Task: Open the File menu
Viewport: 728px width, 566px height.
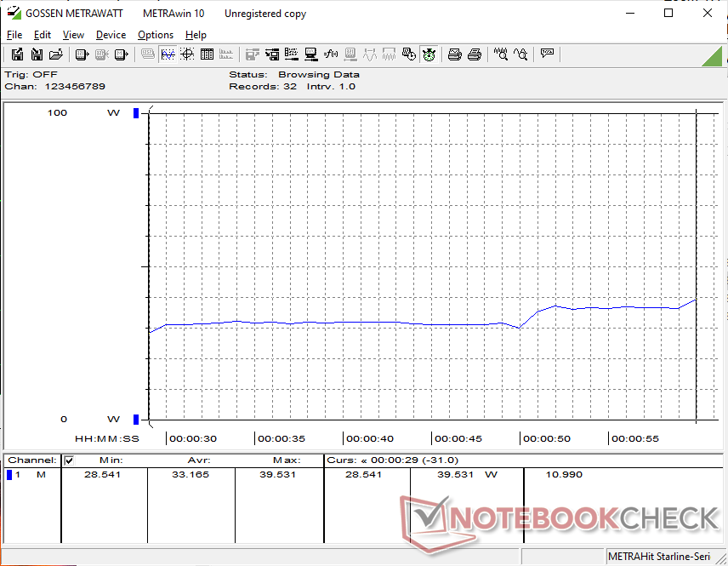Action: tap(14, 35)
